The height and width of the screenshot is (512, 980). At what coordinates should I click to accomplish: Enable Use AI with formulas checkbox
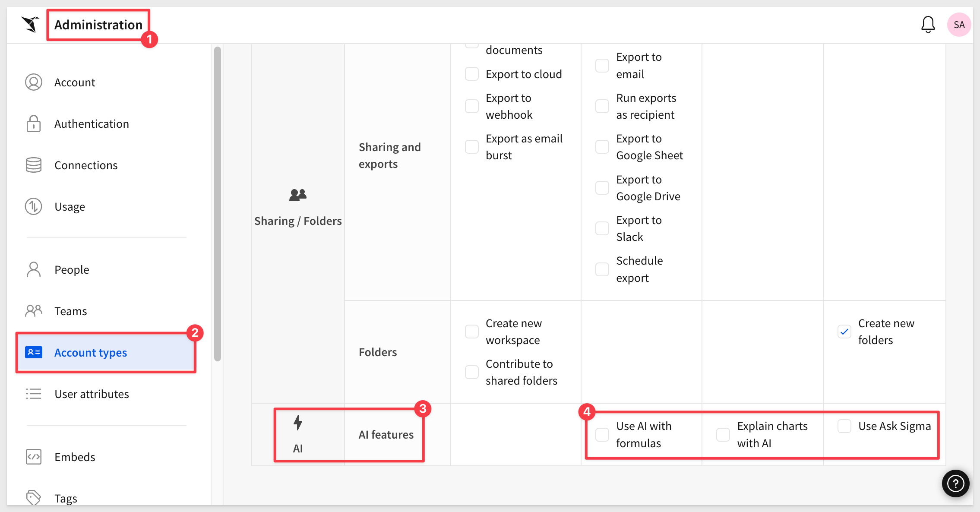tap(602, 434)
